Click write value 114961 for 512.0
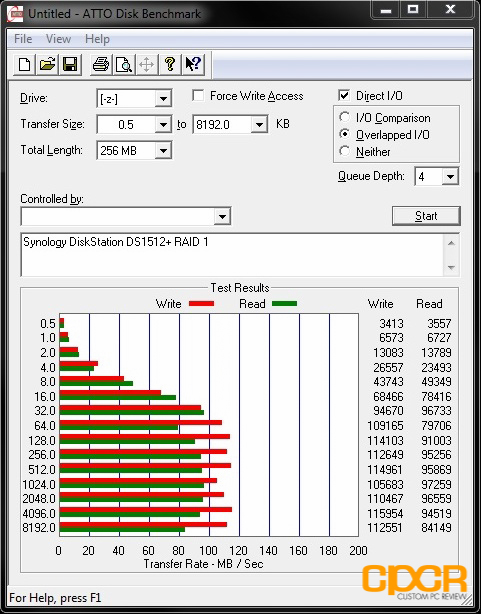The width and height of the screenshot is (481, 614). (385, 470)
